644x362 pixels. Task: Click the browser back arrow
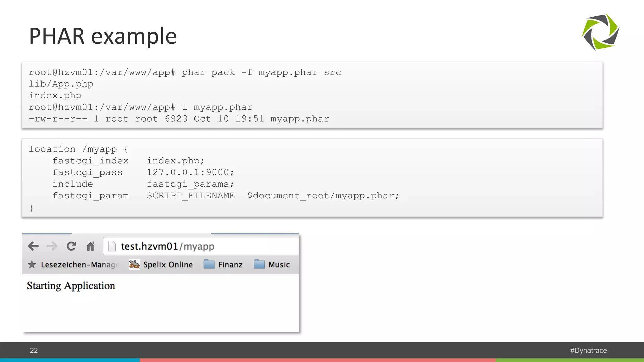pyautogui.click(x=33, y=246)
